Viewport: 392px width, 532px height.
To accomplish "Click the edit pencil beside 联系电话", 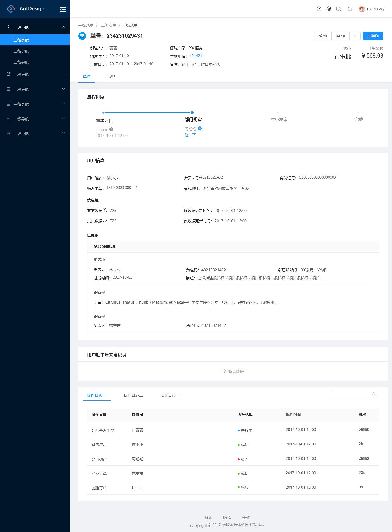I will [136, 187].
